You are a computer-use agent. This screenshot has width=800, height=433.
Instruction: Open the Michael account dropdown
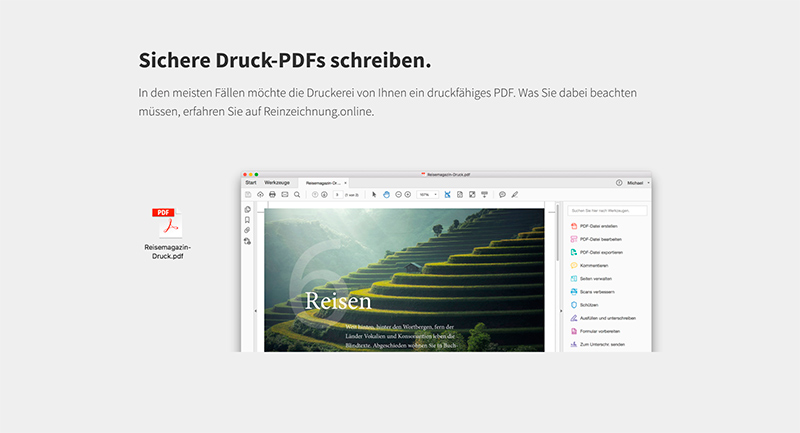pos(638,183)
